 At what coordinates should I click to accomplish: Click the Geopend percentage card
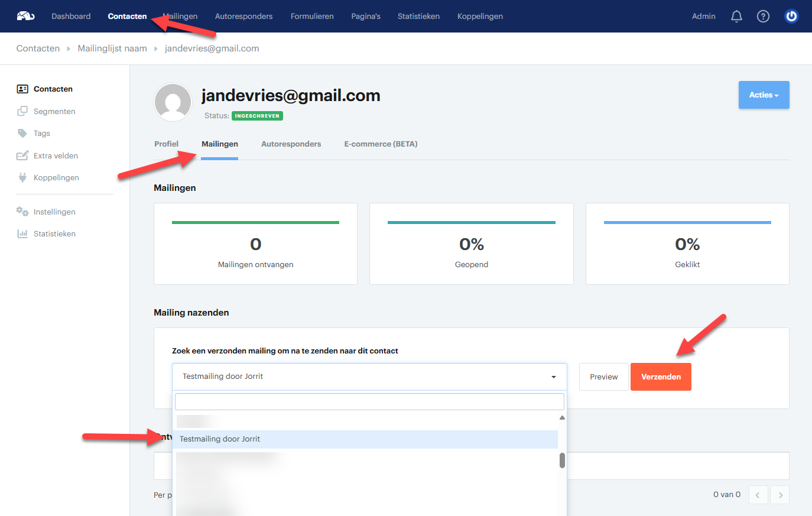[472, 244]
